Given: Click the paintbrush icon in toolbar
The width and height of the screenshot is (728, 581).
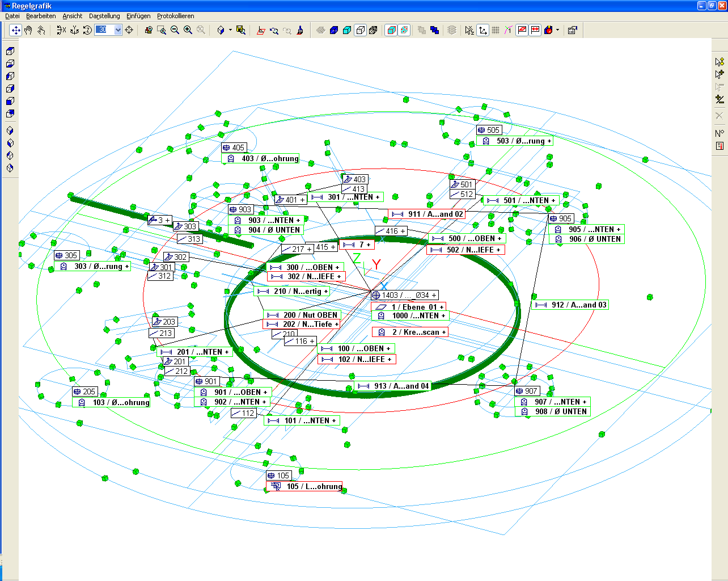Looking at the screenshot, I should [300, 30].
